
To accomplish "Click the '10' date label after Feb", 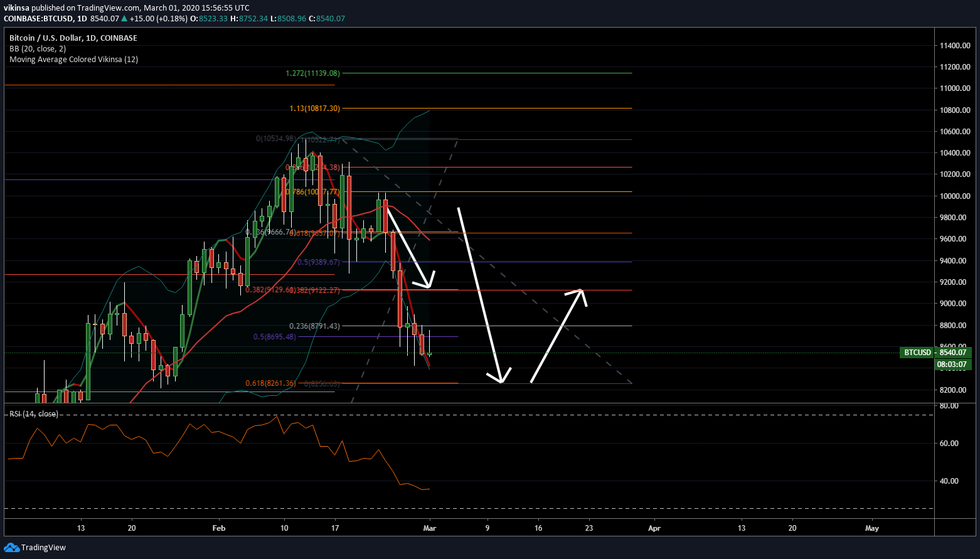I will pos(284,528).
